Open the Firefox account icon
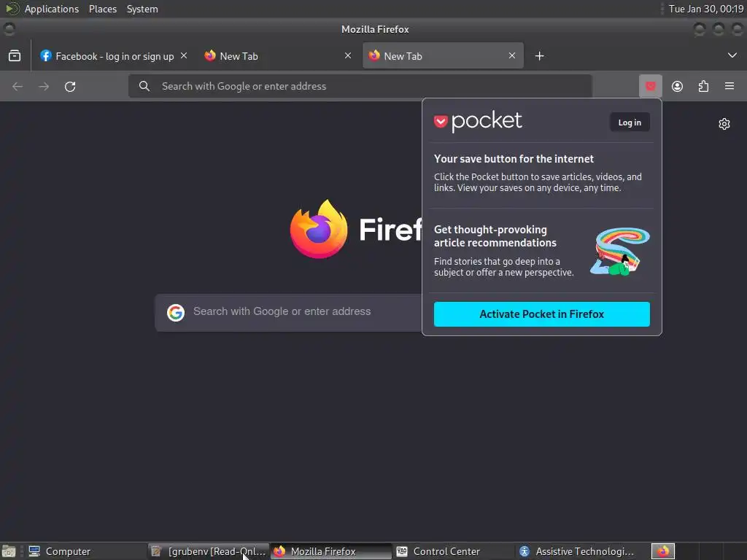The image size is (747, 560). tap(677, 86)
